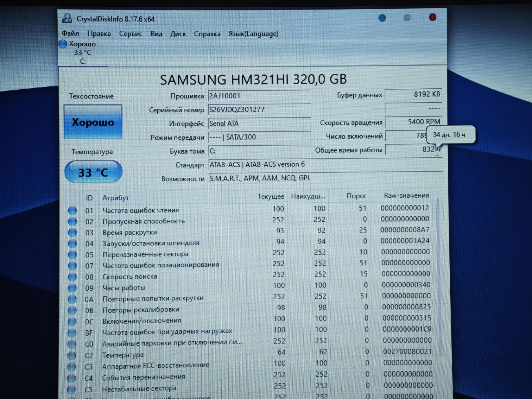
Task: Click the status icon for Переназначенные сектора
Action: [73, 255]
